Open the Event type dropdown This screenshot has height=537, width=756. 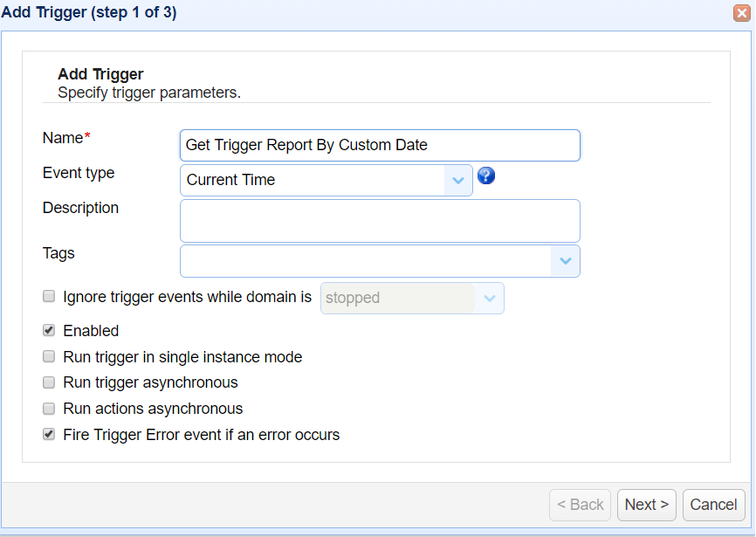[x=326, y=180]
